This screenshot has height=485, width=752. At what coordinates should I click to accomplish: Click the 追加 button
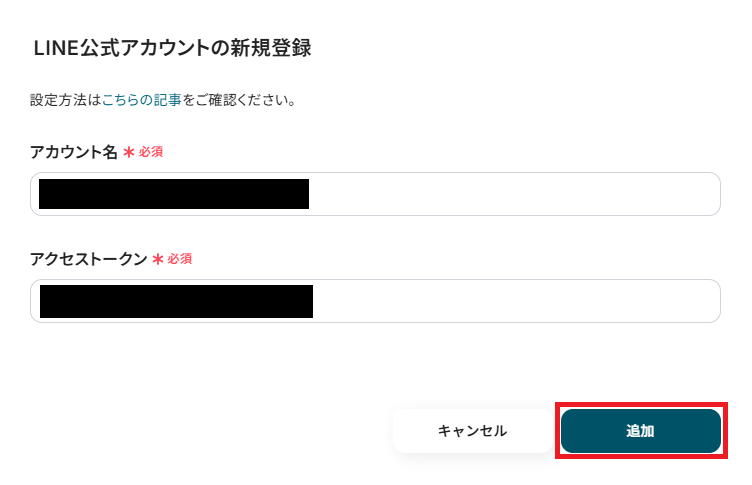(641, 431)
